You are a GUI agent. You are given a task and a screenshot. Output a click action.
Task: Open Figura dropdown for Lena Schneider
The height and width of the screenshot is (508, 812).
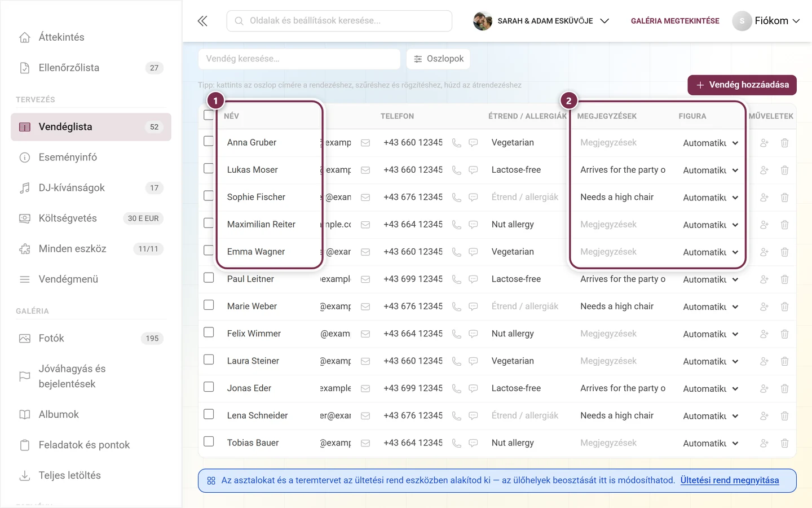[710, 416]
